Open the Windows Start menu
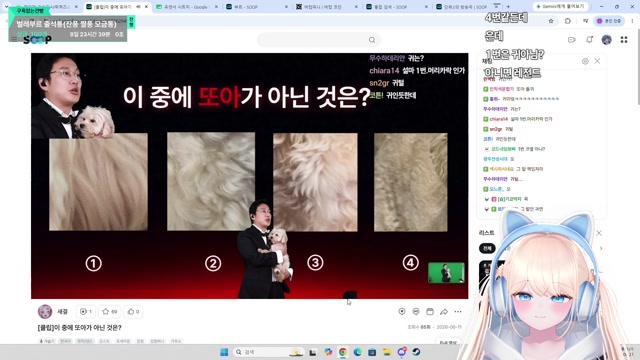Image resolution: width=640 pixels, height=360 pixels. (224, 352)
